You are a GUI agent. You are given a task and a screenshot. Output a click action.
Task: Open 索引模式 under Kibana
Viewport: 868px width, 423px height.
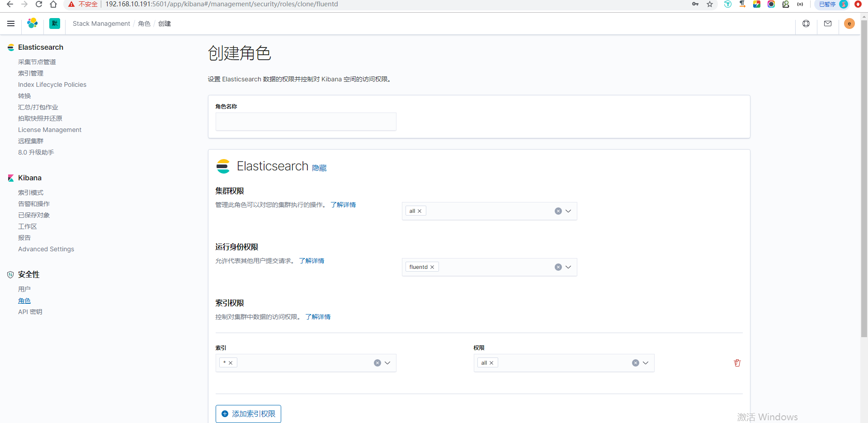pos(31,193)
